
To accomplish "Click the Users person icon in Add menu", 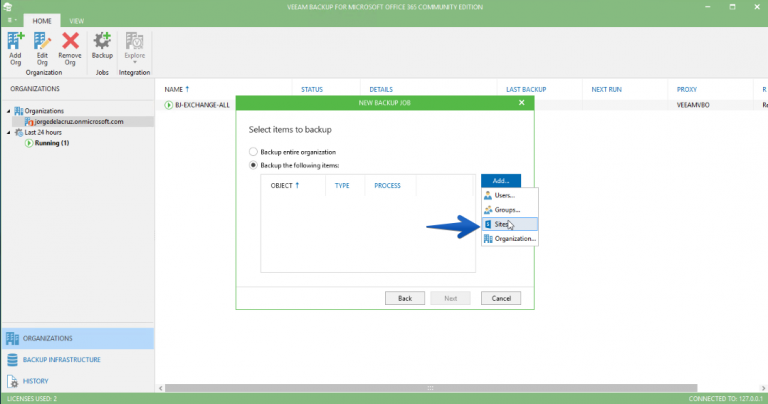I will pos(488,195).
